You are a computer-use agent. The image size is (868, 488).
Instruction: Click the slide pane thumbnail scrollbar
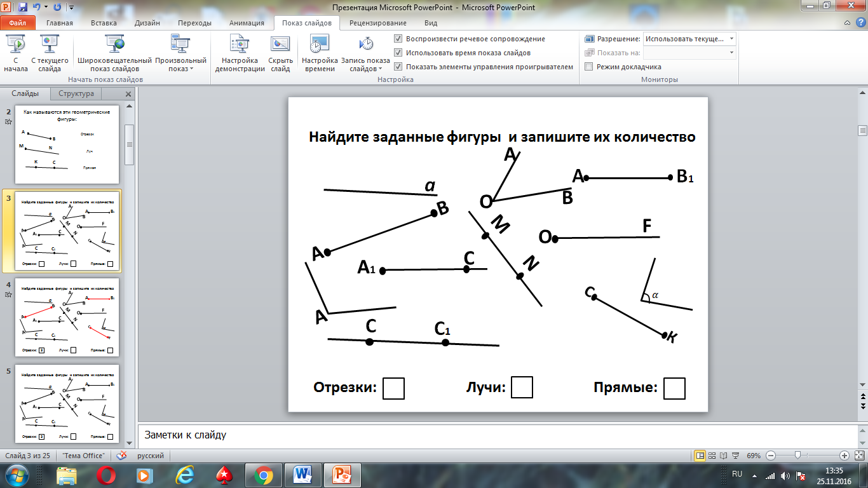point(129,144)
